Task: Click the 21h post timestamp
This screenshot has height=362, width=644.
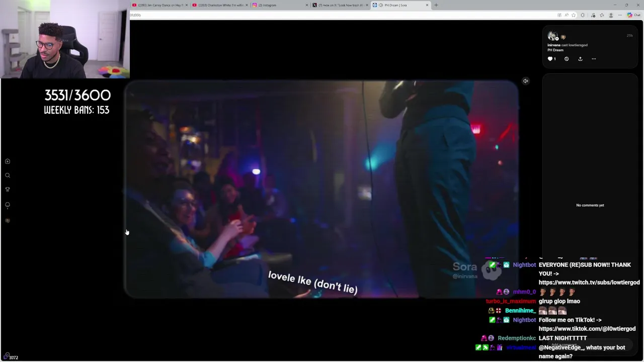Action: point(629,36)
